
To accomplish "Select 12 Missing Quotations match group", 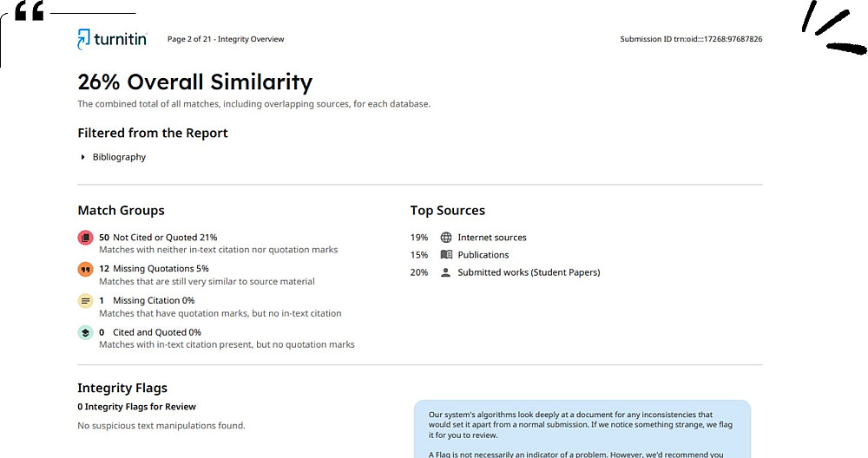I will [x=154, y=269].
